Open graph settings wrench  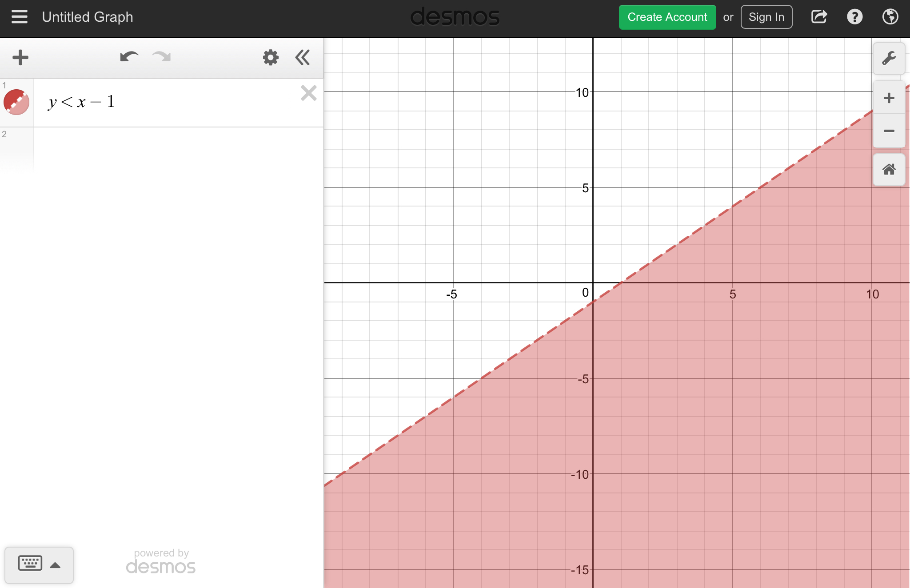pos(889,59)
